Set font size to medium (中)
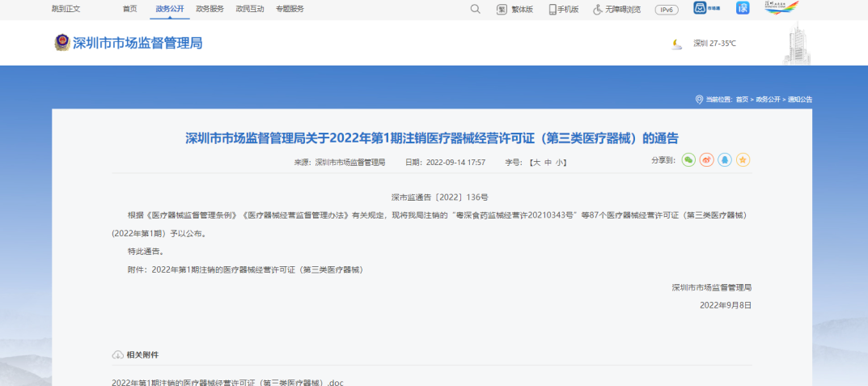Image resolution: width=868 pixels, height=386 pixels. 548,163
